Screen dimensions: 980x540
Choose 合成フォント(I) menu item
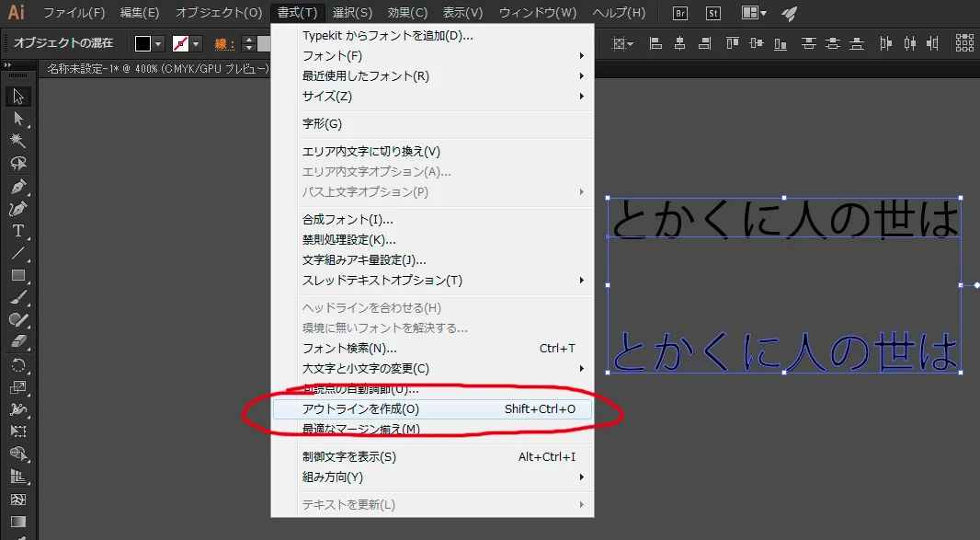[x=431, y=220]
